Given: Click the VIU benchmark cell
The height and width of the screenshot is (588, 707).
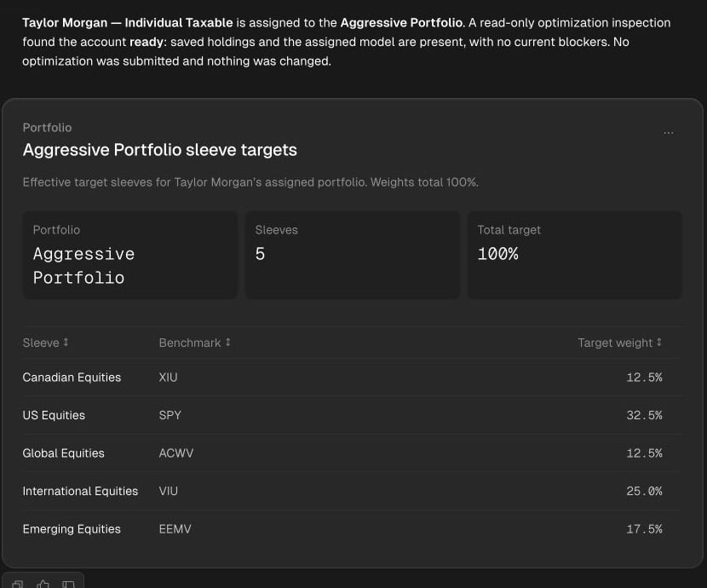Looking at the screenshot, I should [x=168, y=491].
